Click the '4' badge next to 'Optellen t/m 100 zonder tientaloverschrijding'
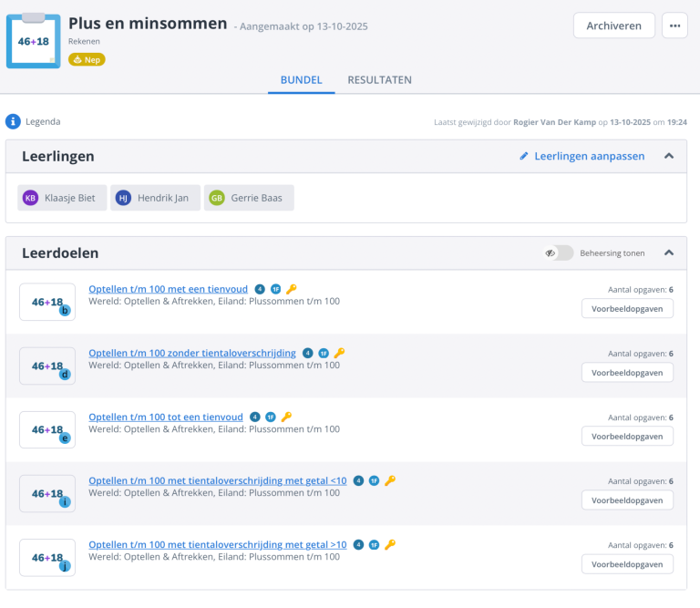The height and width of the screenshot is (608, 700). click(x=308, y=353)
